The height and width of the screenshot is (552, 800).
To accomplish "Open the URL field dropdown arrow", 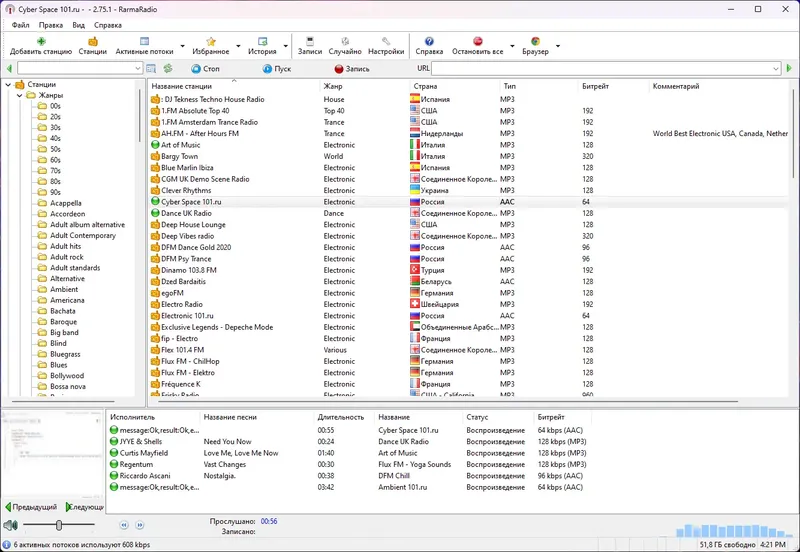I will (776, 68).
